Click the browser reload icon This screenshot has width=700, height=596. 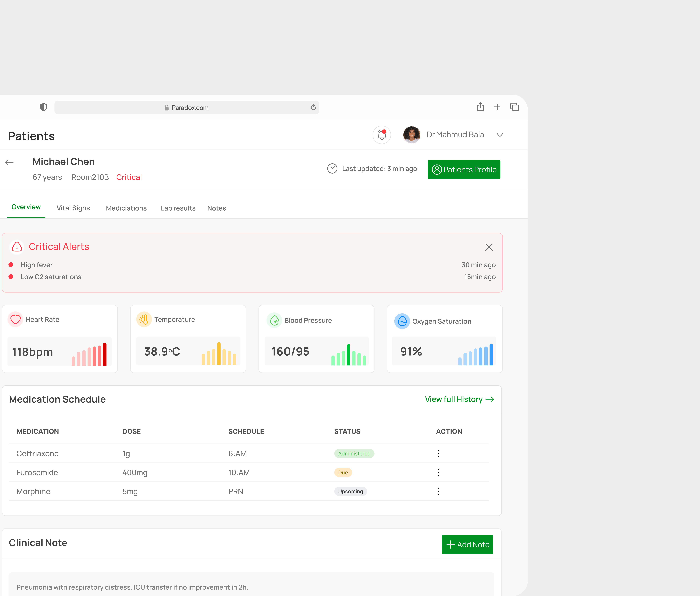[x=313, y=107]
